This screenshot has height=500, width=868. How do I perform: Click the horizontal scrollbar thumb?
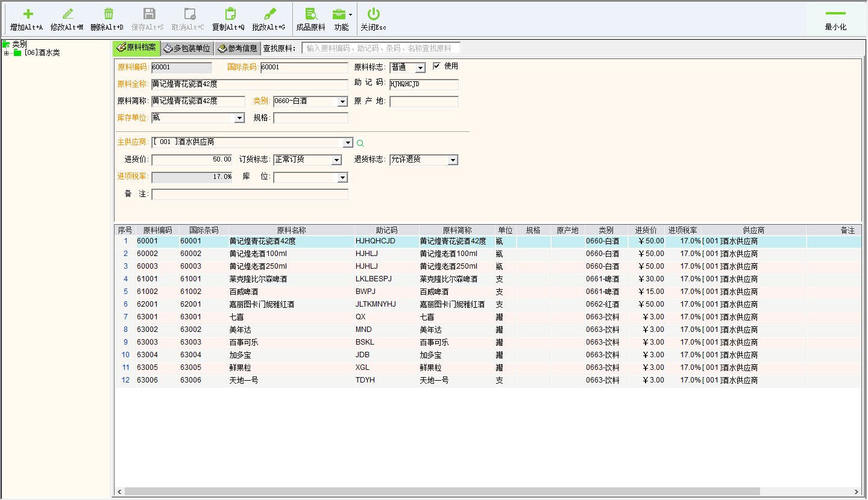click(x=442, y=492)
